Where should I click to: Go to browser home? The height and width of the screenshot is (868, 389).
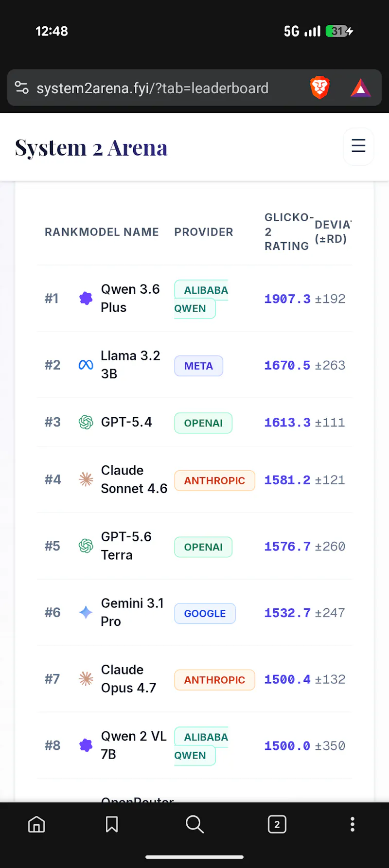[x=36, y=824]
